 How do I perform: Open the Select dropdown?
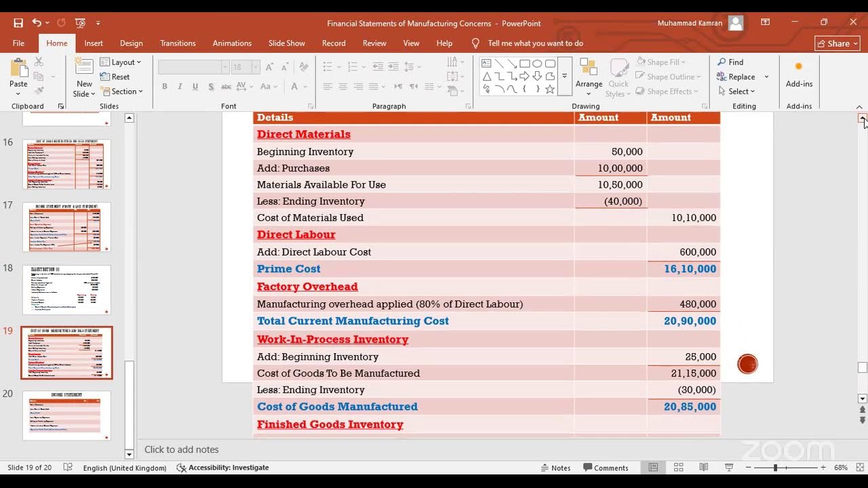736,91
